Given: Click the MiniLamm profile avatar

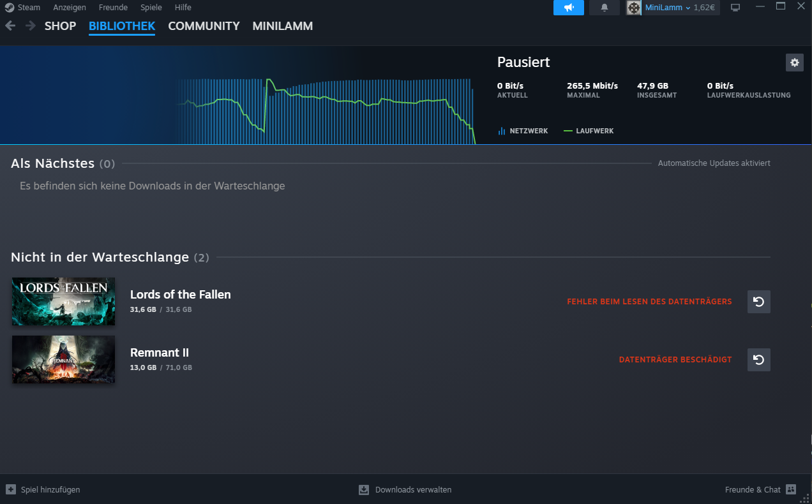Looking at the screenshot, I should [634, 8].
